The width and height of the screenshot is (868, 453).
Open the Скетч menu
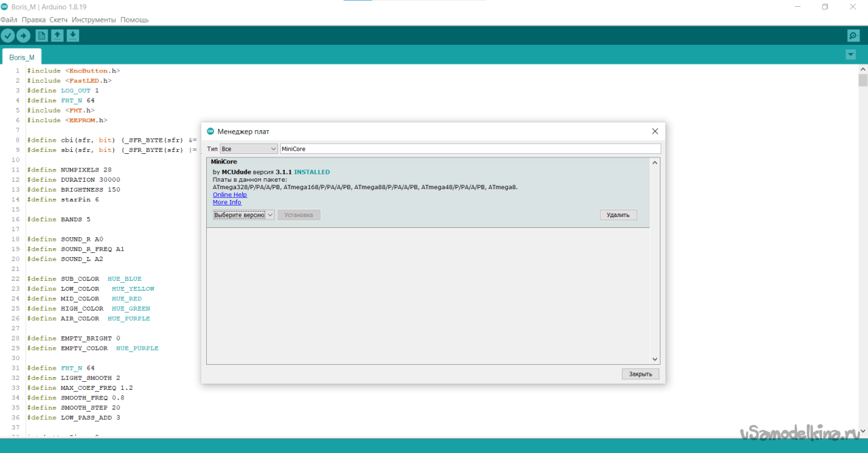[x=58, y=20]
